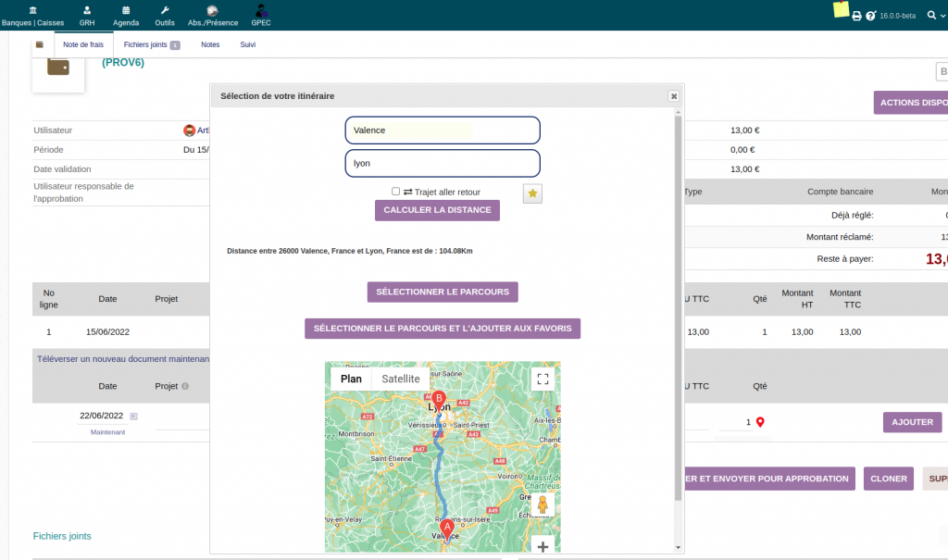Click the star favorites icon in the dialog
This screenshot has width=948, height=560.
533,193
